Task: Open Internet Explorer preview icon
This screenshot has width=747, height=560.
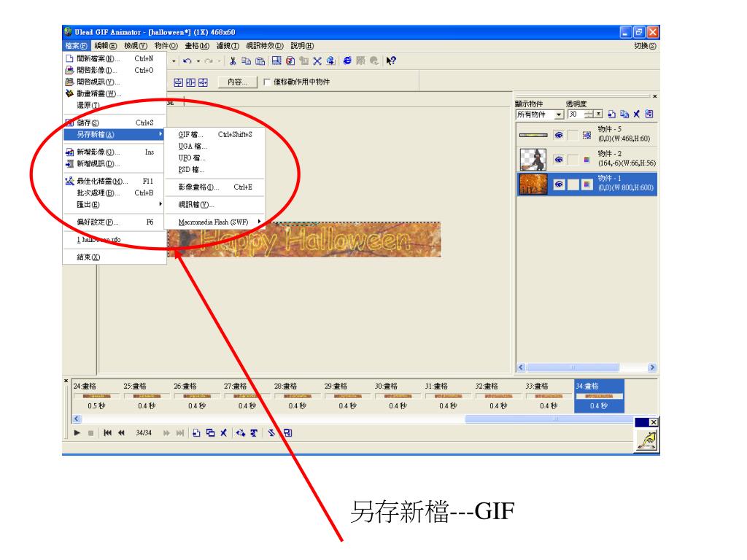Action: (x=347, y=61)
